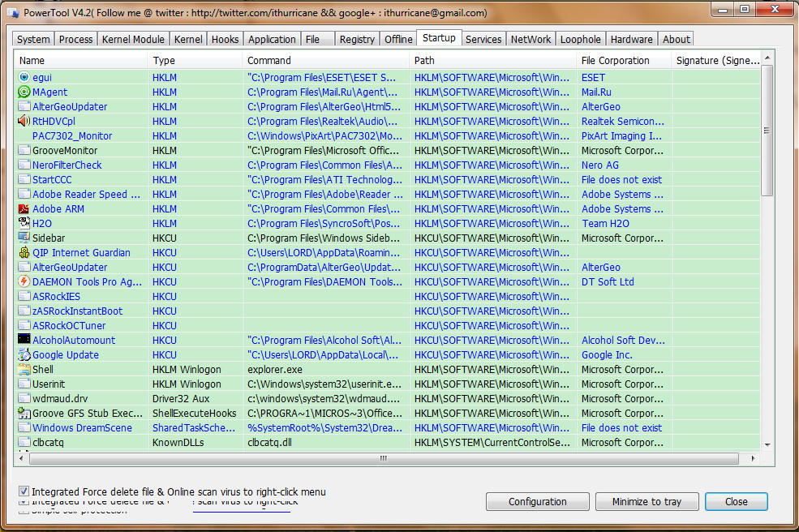Click the scroll down arrow
This screenshot has width=799, height=532.
coord(767,445)
